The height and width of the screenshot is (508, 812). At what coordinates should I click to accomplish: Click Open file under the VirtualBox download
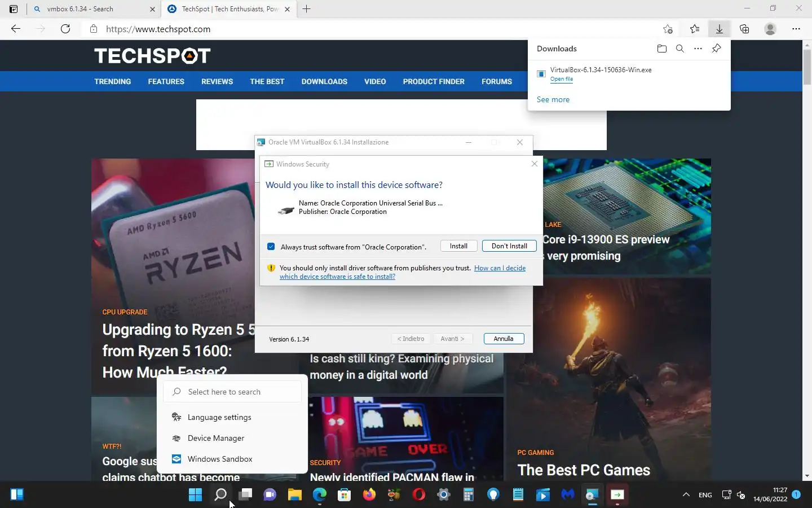(x=562, y=79)
